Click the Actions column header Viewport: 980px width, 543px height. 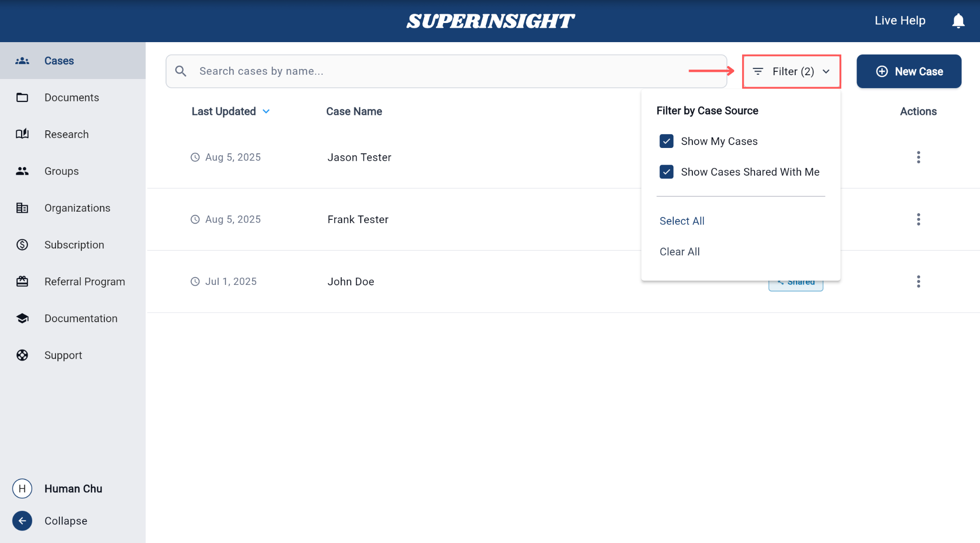click(x=918, y=112)
